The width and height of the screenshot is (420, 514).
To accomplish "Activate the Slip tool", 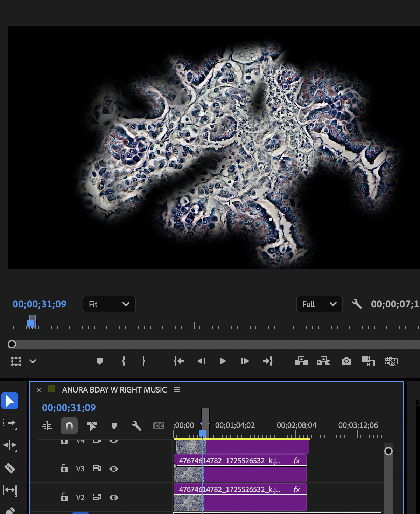I will (x=9, y=491).
